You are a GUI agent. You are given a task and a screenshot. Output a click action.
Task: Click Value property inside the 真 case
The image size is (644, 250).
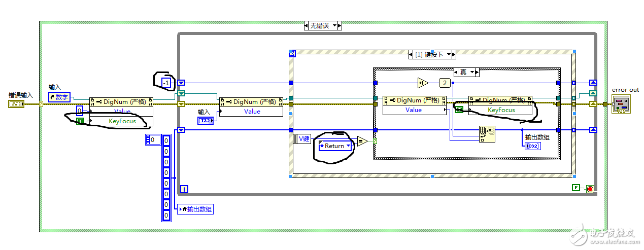click(415, 110)
